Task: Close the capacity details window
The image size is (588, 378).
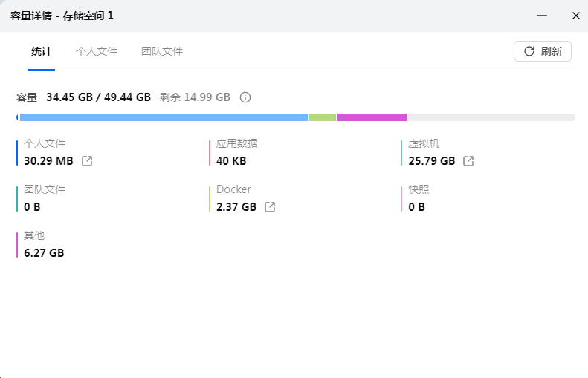Action: click(575, 16)
